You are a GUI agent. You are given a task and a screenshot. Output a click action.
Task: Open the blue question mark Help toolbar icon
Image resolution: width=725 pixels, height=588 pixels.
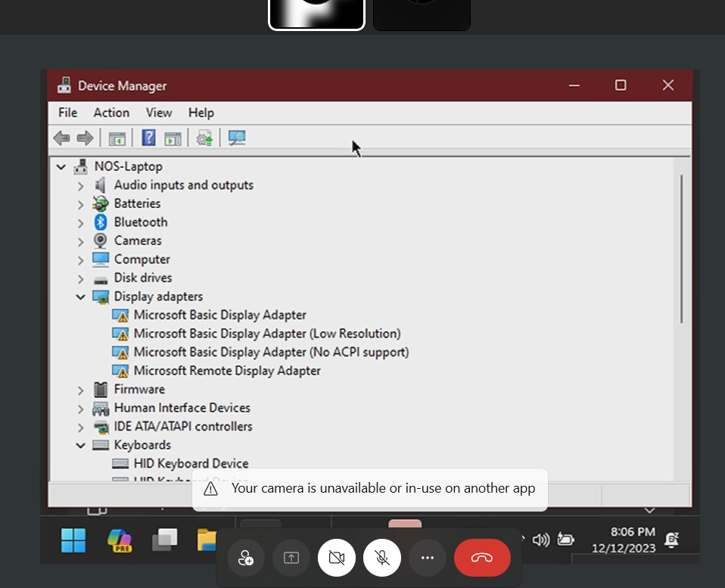[x=148, y=138]
